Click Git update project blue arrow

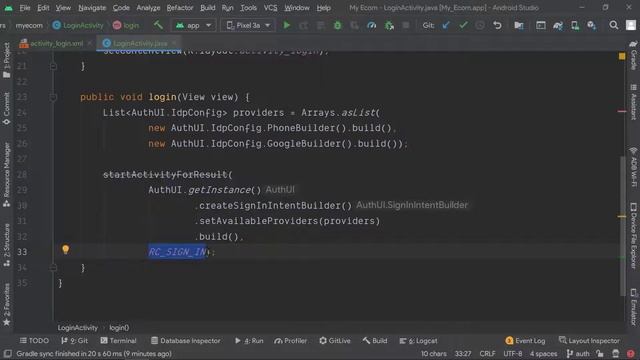[x=446, y=25]
